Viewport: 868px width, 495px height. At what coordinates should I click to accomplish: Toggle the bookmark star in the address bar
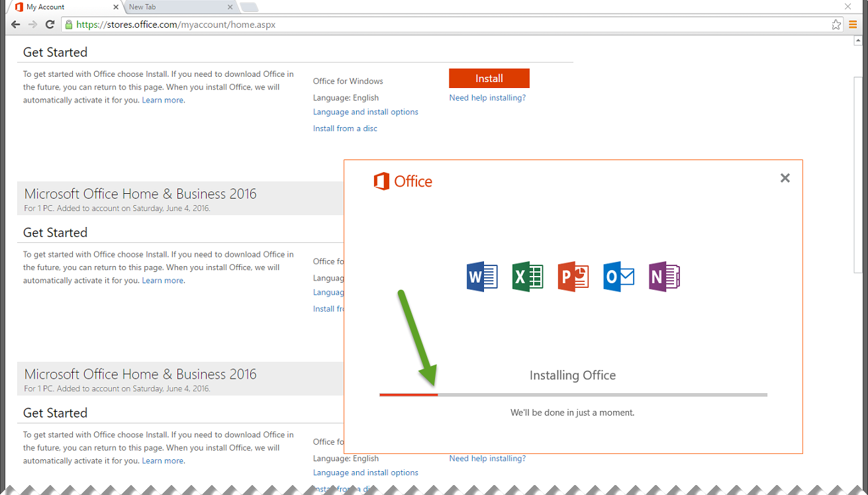pyautogui.click(x=835, y=24)
